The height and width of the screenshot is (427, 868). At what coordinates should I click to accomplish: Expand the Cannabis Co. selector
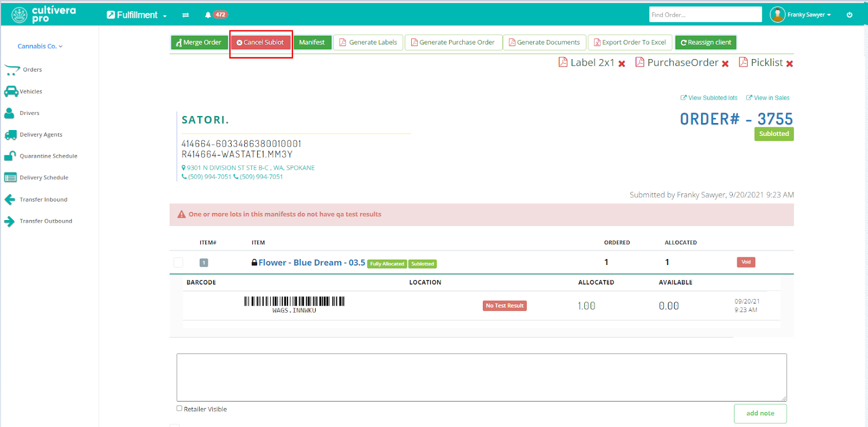coord(40,46)
